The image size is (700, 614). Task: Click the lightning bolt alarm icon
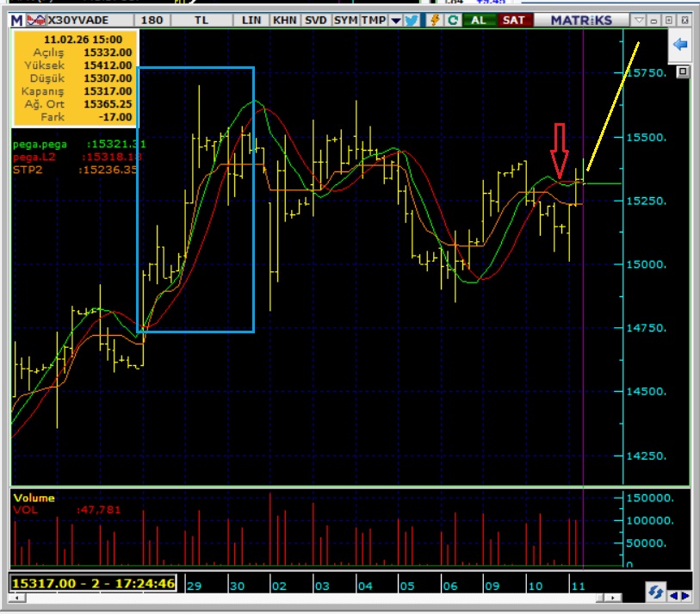tap(435, 20)
